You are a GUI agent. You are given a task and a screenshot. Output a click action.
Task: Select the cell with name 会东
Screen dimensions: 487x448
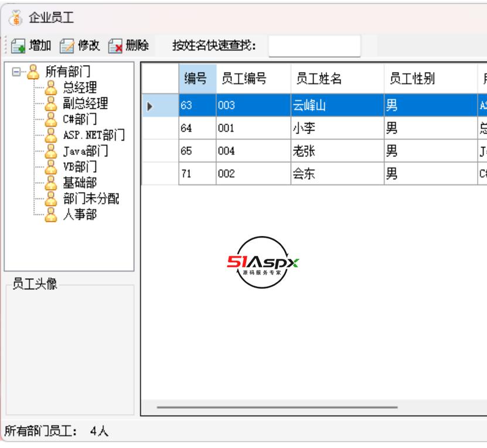(x=338, y=173)
